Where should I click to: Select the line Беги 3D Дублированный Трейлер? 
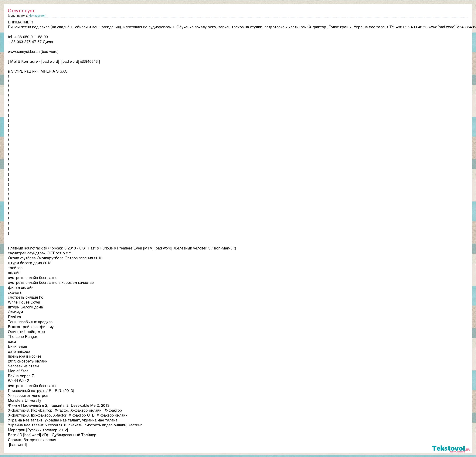pos(52,435)
